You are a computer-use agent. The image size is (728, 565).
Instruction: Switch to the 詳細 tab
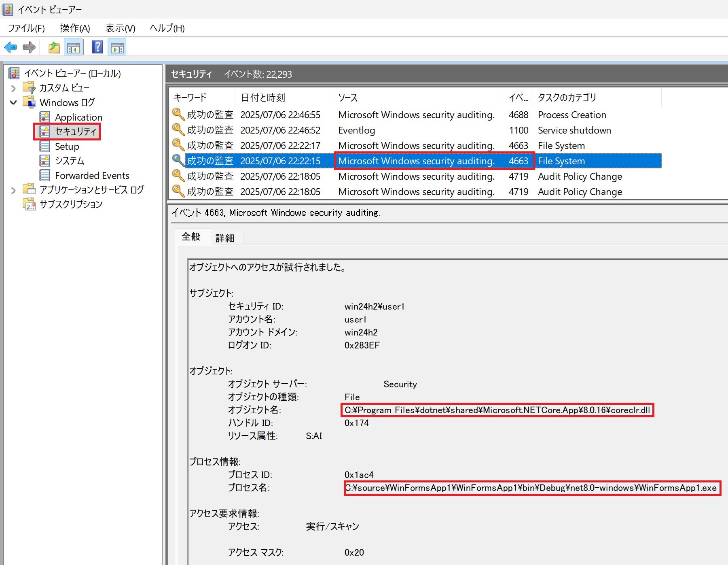(225, 238)
